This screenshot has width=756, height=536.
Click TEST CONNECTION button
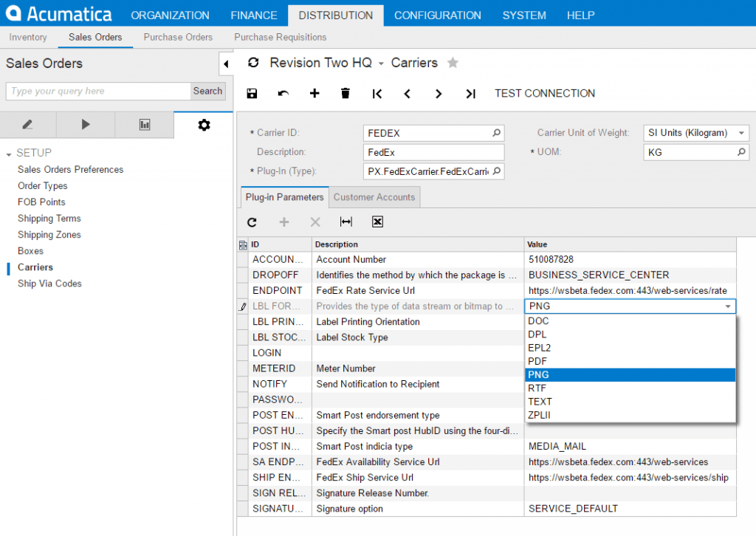click(545, 94)
